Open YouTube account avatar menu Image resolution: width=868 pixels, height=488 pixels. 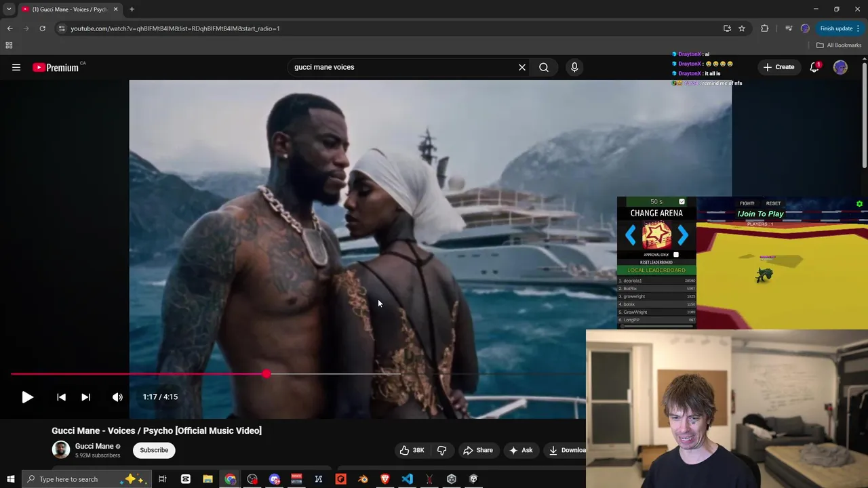coord(840,67)
